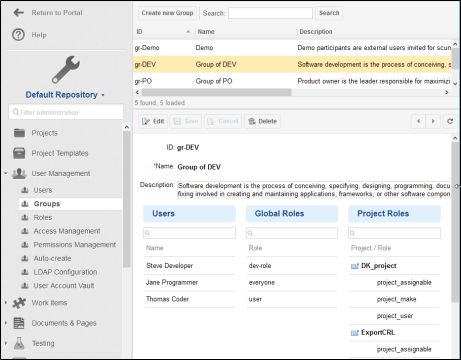461x360 pixels.
Task: Click the Testing flask icon
Action: click(19, 343)
